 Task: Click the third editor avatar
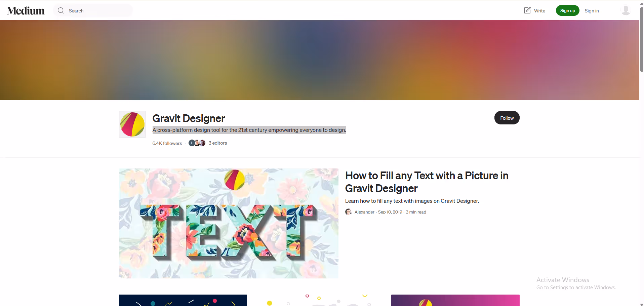pyautogui.click(x=202, y=143)
